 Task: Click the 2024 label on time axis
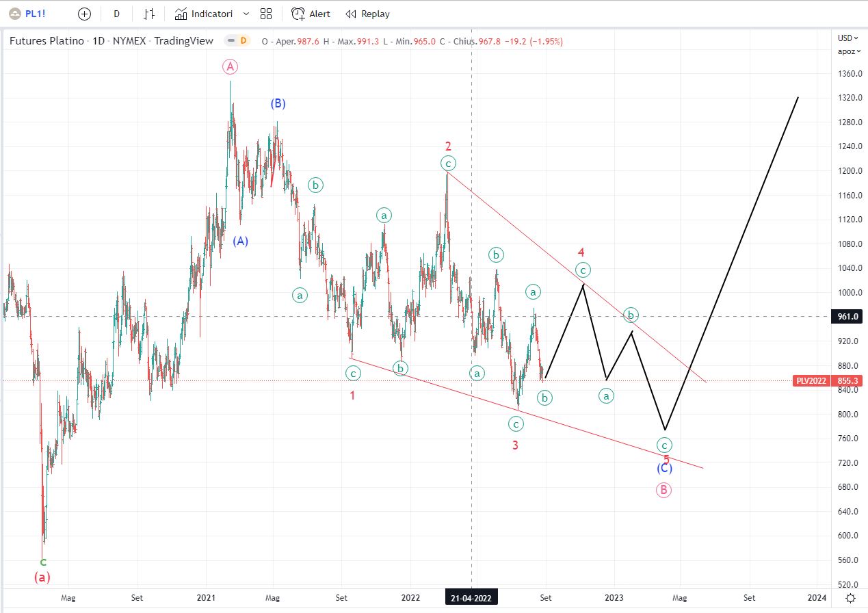click(x=817, y=598)
